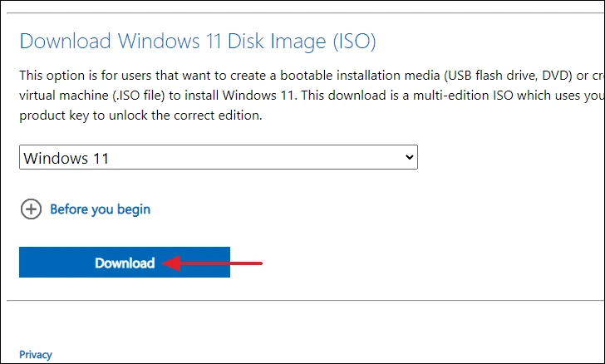This screenshot has width=605, height=364.
Task: Open the Windows 11 edition select box
Action: [x=219, y=157]
